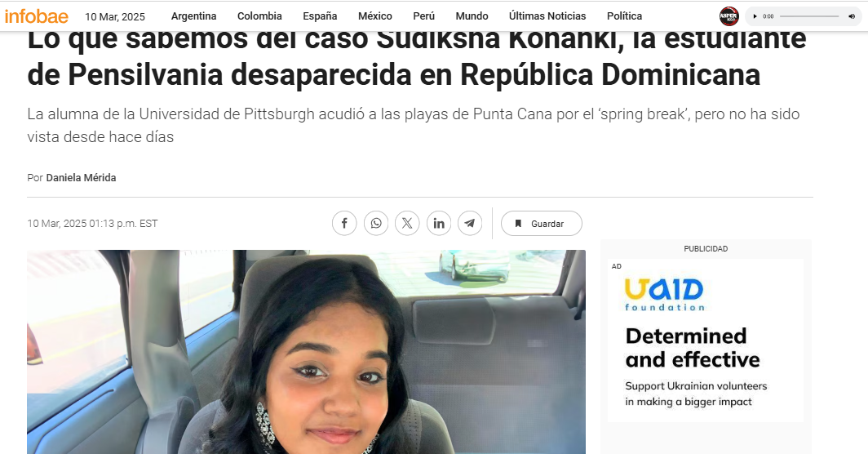Viewport: 868px width, 454px height.
Task: Open the Política section
Action: pos(624,16)
